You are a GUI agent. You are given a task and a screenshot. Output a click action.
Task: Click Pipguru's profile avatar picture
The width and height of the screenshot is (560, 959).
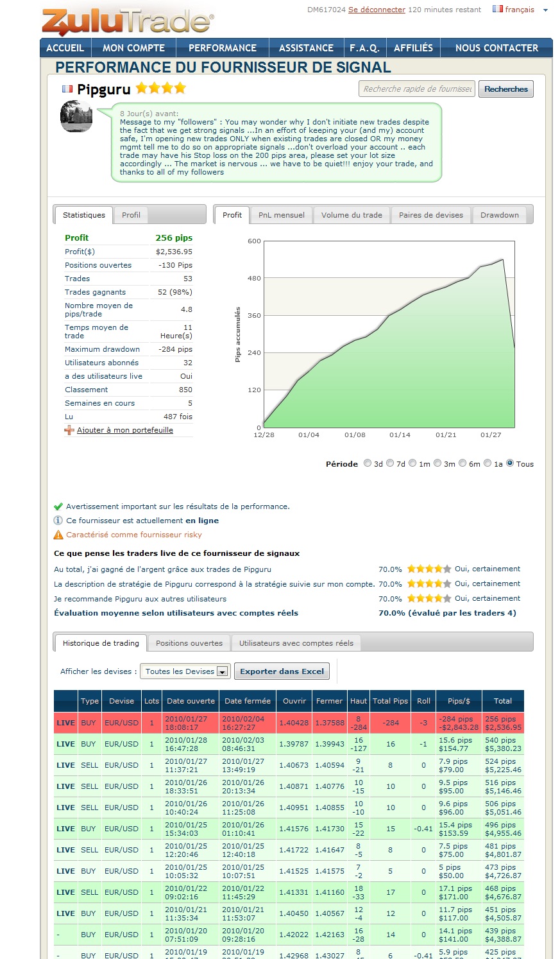76,117
